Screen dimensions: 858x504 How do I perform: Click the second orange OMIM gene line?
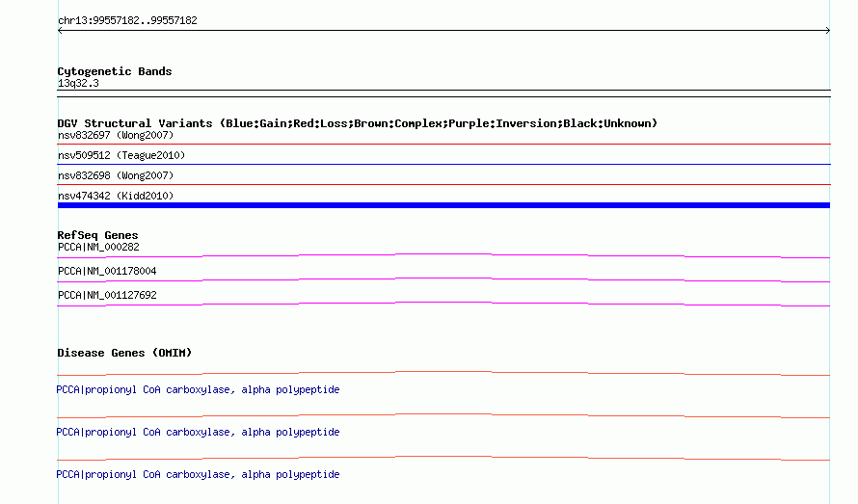(x=443, y=416)
